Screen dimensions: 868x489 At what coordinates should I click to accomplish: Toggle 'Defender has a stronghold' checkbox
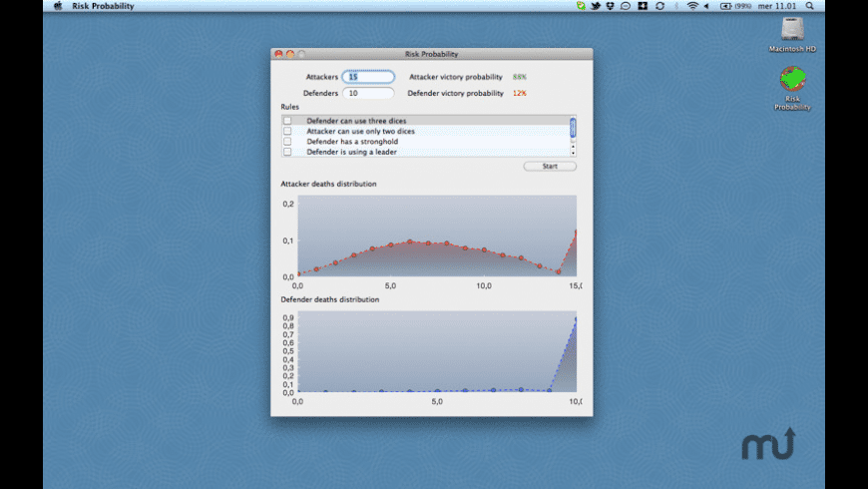[x=287, y=142]
